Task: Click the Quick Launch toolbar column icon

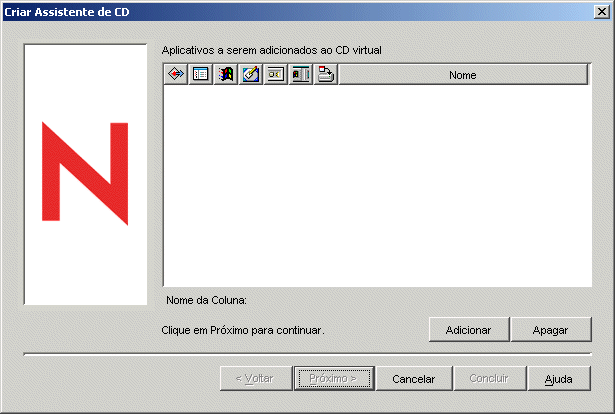Action: 301,74
